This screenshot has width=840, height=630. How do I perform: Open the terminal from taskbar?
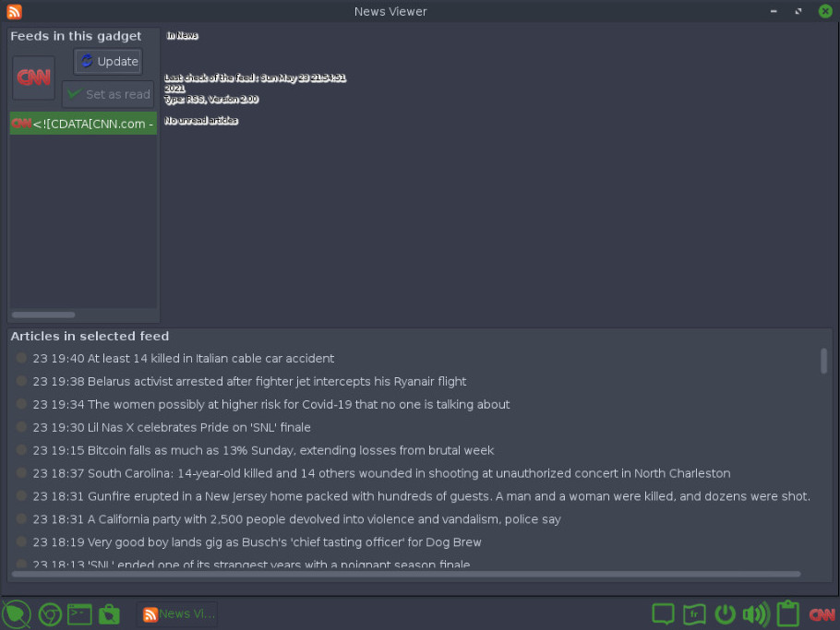click(x=79, y=614)
